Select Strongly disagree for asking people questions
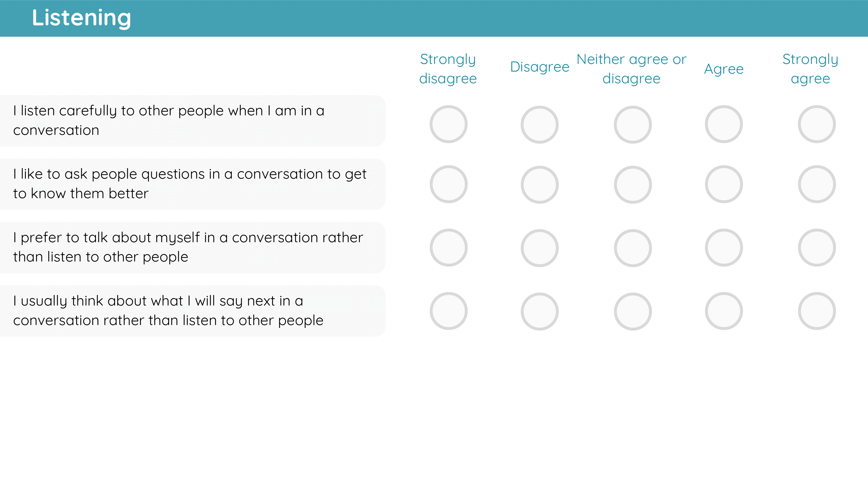Viewport: 868px width, 488px height. [449, 184]
